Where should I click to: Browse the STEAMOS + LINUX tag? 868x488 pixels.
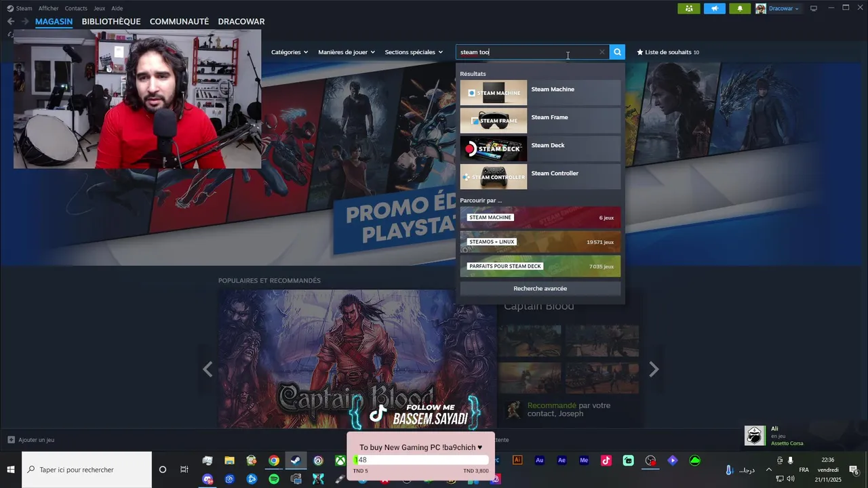[x=540, y=242]
